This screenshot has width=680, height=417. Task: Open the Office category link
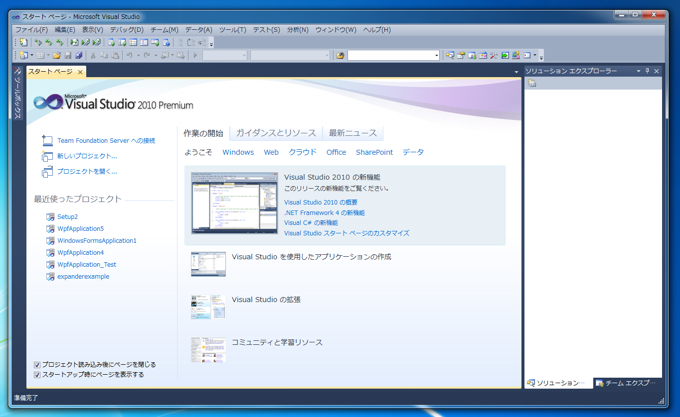[336, 152]
